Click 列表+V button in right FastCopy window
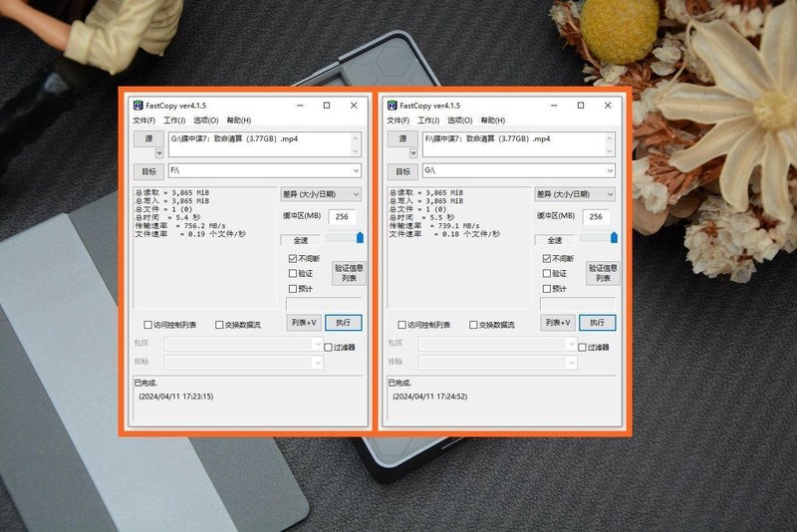 [x=558, y=323]
